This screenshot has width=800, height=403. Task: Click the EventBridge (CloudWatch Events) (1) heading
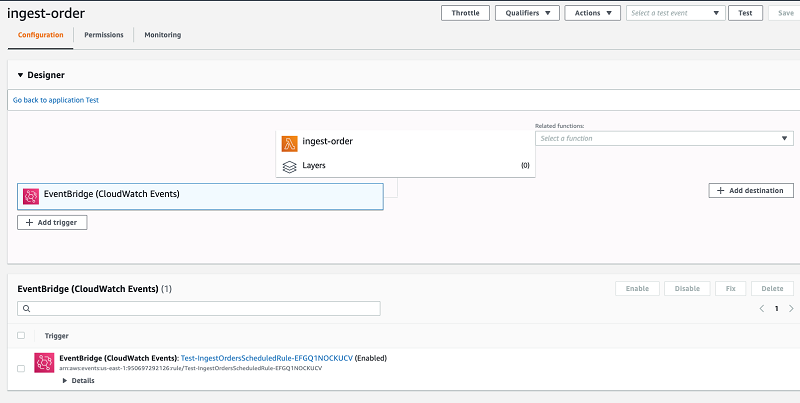coord(94,289)
